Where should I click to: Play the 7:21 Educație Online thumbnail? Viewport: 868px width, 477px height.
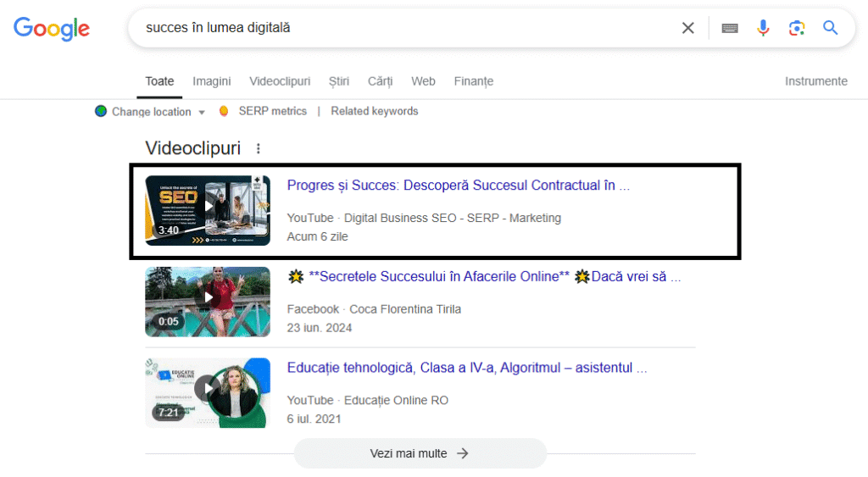[208, 393]
